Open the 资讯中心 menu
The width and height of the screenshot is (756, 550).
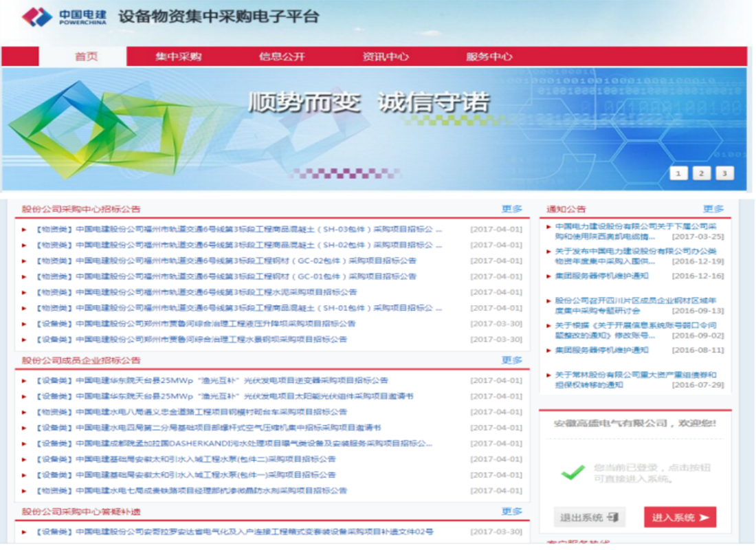[x=386, y=56]
